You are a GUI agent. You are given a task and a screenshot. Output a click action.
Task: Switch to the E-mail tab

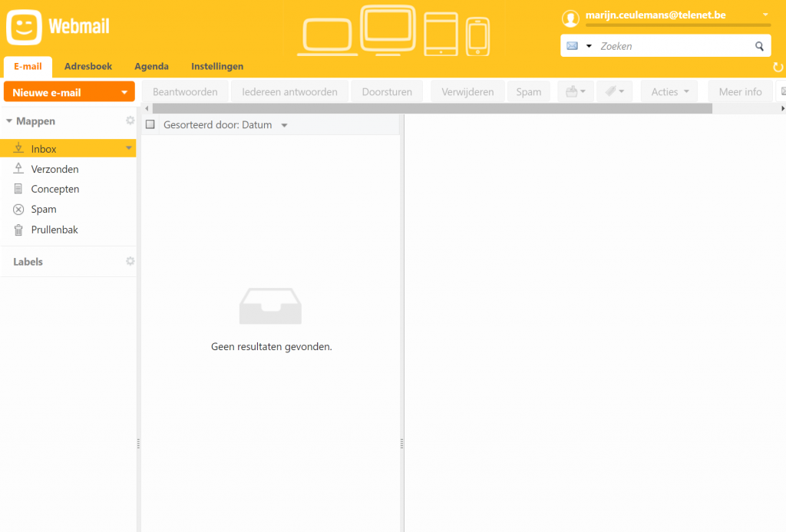(28, 67)
